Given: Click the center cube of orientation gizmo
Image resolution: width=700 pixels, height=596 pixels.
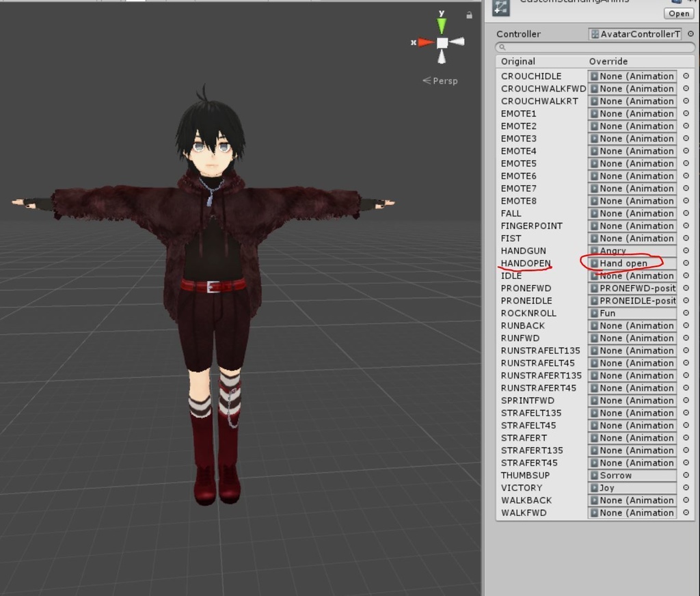Looking at the screenshot, I should 442,43.
